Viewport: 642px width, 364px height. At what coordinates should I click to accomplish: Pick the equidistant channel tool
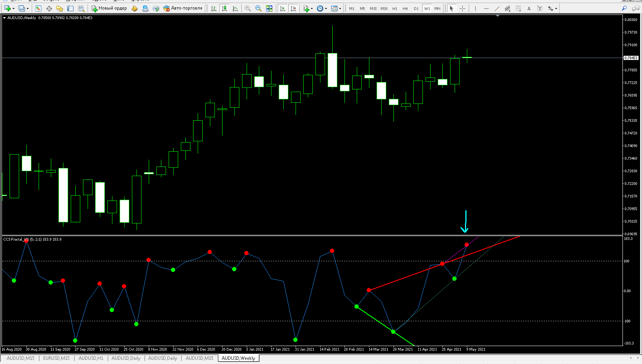point(507,8)
